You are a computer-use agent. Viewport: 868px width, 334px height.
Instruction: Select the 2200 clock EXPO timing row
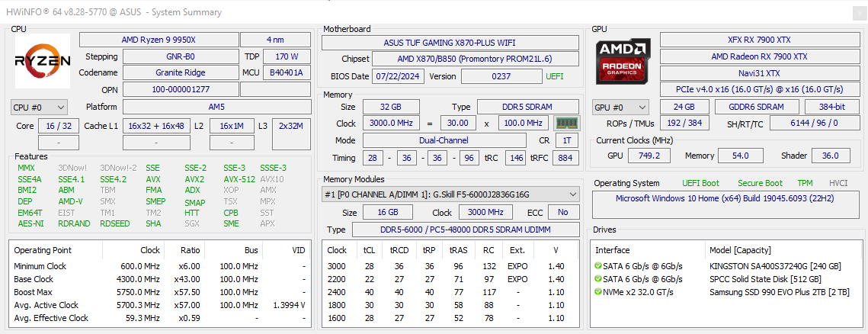tap(450, 279)
